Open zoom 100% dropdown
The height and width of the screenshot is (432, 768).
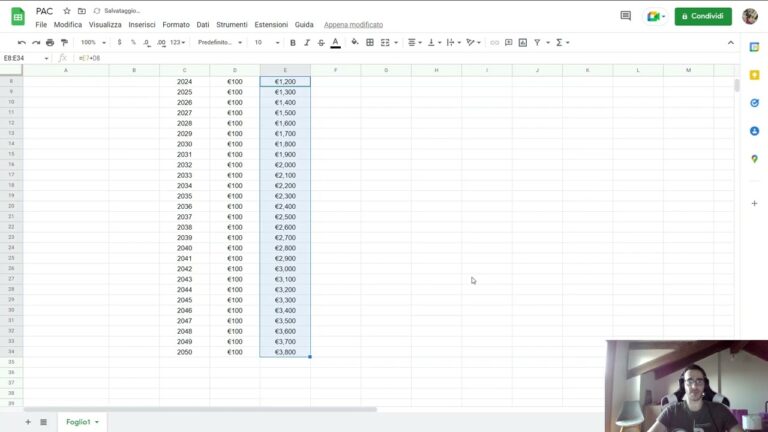pos(93,43)
